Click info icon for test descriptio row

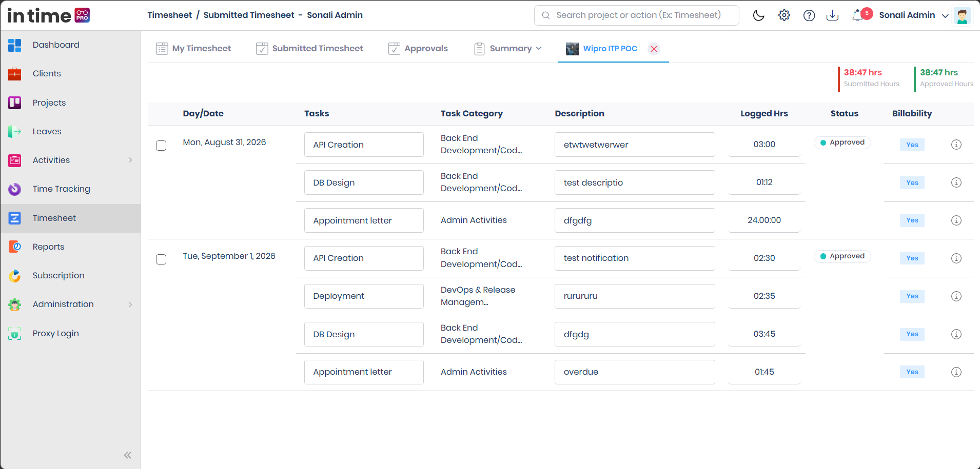956,182
